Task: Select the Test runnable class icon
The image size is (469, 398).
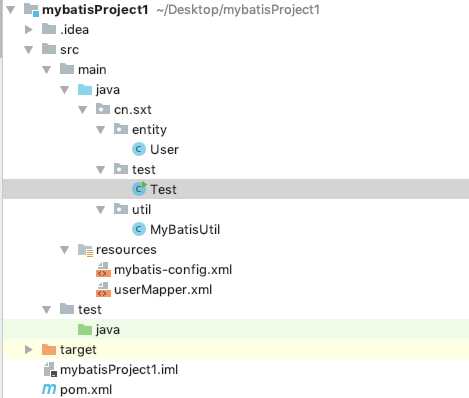Action: [x=139, y=189]
